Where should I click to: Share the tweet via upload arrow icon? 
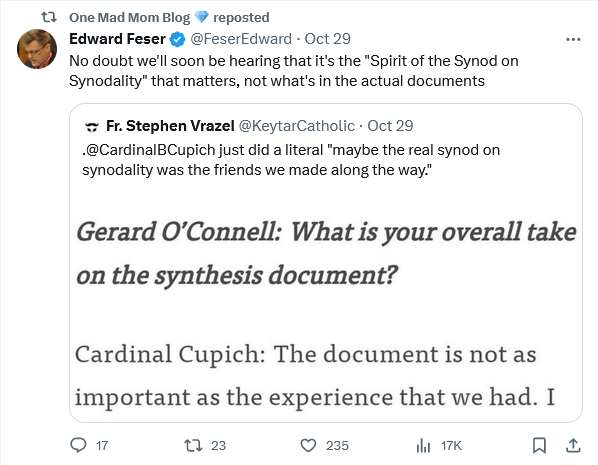[x=573, y=445]
